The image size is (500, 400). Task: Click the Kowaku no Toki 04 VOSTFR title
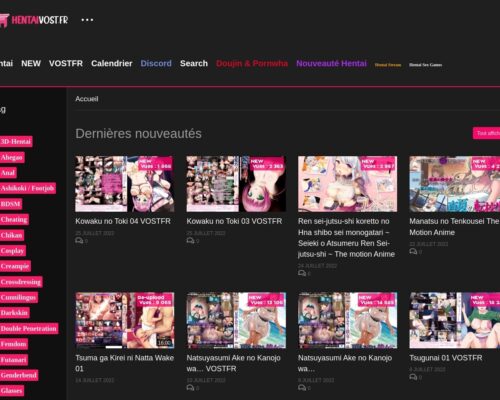123,221
